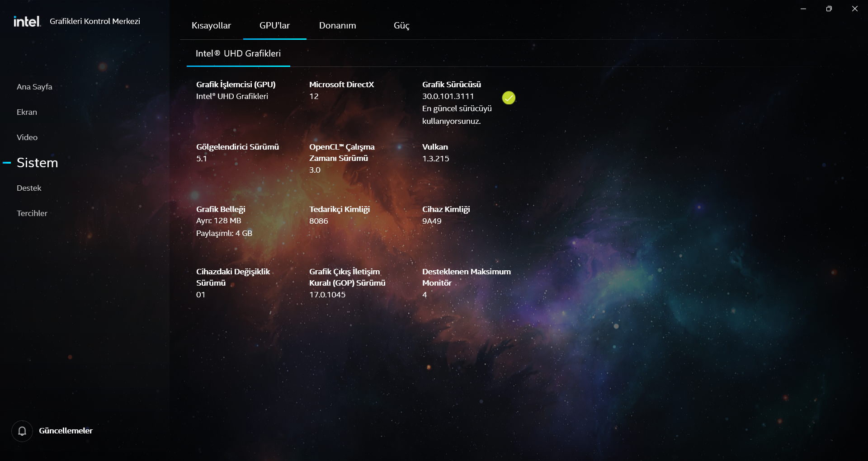Go to Tercihler
The width and height of the screenshot is (868, 461).
(x=32, y=213)
